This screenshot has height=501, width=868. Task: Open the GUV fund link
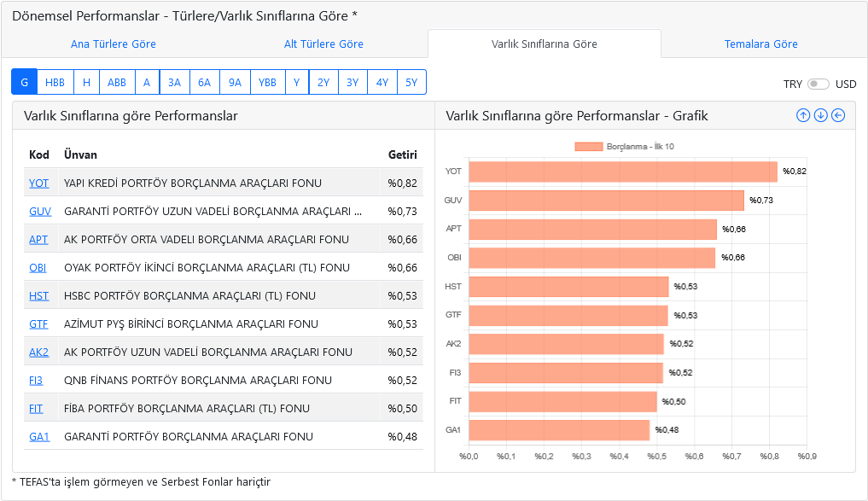tap(38, 211)
